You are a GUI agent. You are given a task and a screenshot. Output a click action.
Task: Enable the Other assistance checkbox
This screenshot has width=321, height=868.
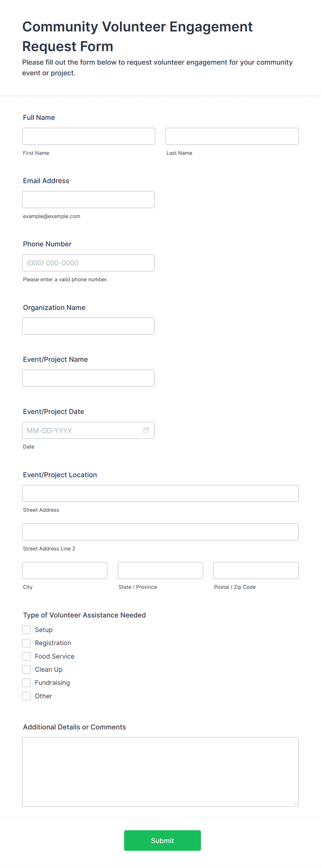point(27,696)
